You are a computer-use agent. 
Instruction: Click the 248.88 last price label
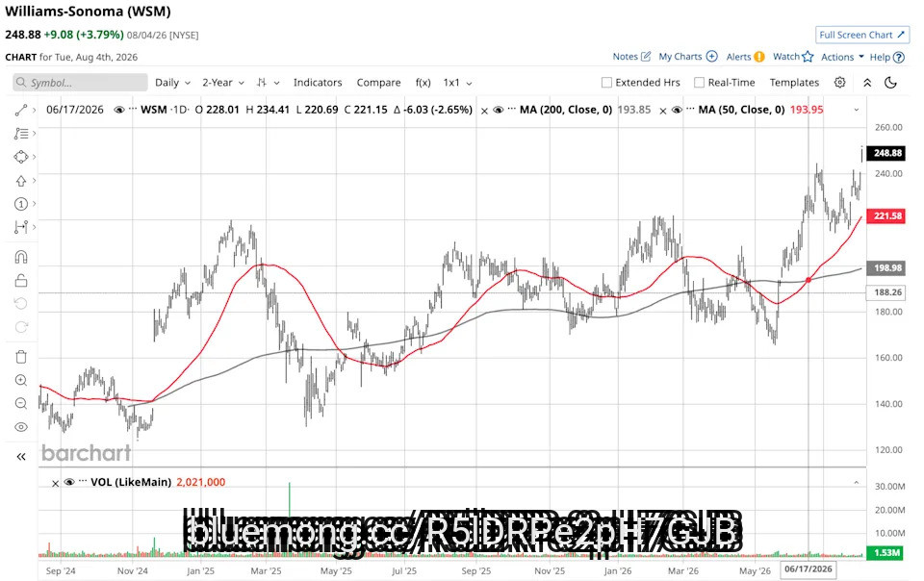[x=887, y=153]
